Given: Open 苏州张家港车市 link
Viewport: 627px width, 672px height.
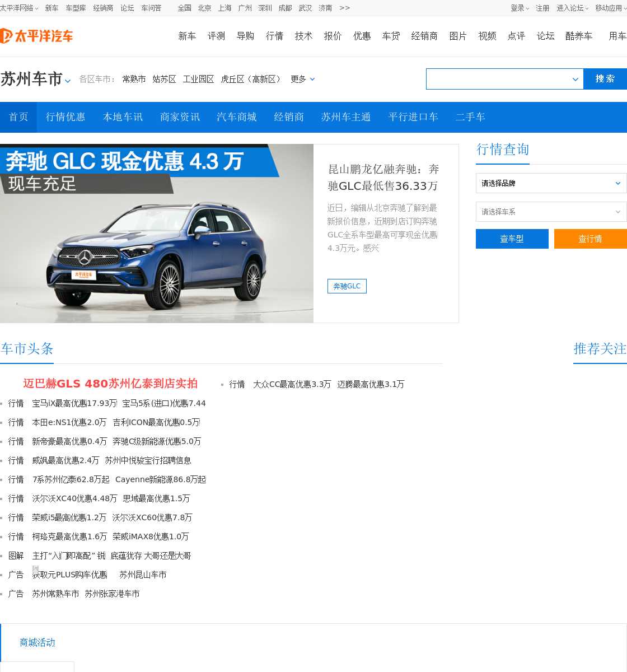Looking at the screenshot, I should coord(112,594).
